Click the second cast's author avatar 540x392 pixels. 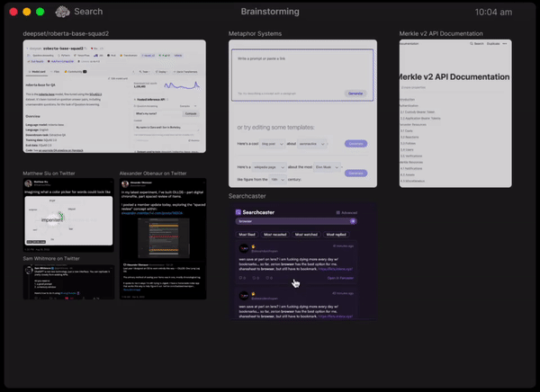coord(244,296)
